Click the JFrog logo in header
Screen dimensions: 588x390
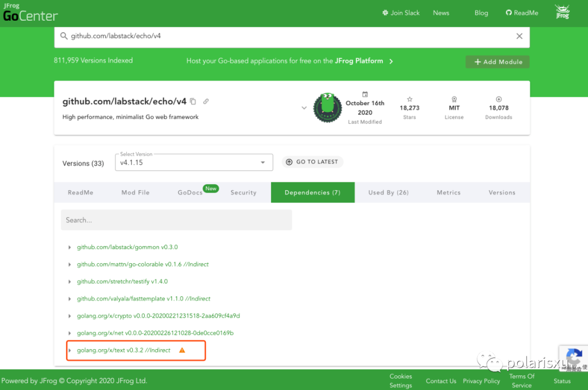coord(562,12)
